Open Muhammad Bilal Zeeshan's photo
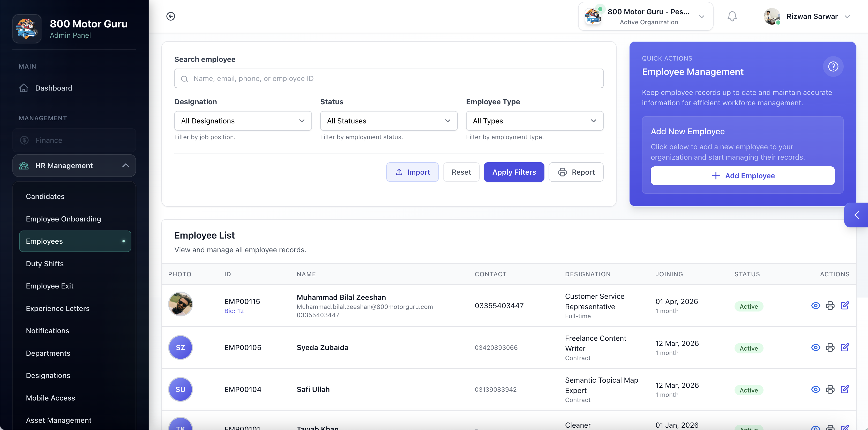The height and width of the screenshot is (430, 868). (x=180, y=304)
